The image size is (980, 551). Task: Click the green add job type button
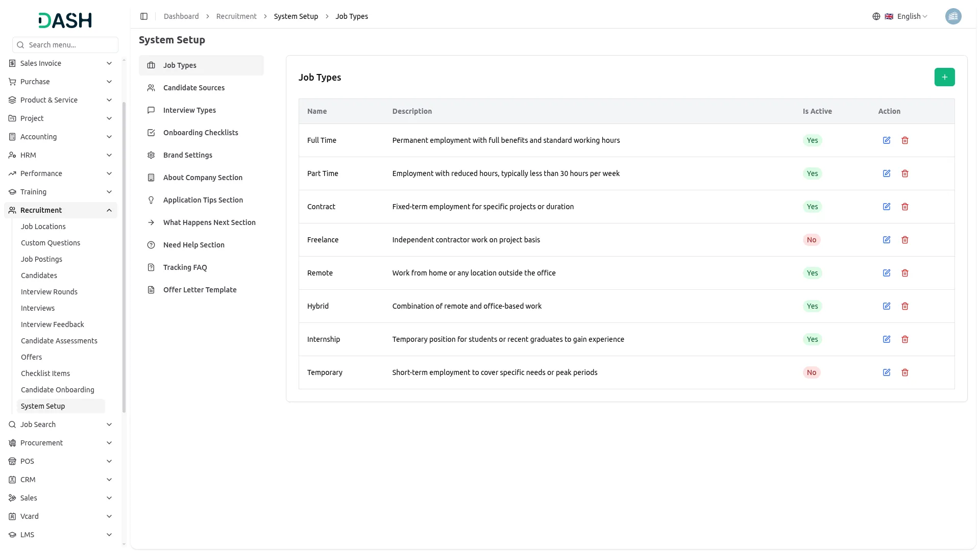(x=944, y=77)
